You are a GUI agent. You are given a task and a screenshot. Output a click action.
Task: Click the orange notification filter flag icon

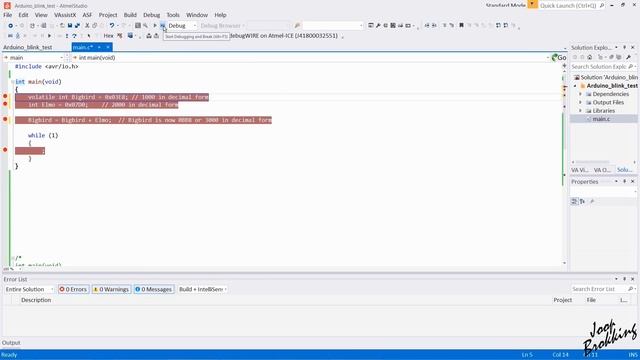(532, 4)
